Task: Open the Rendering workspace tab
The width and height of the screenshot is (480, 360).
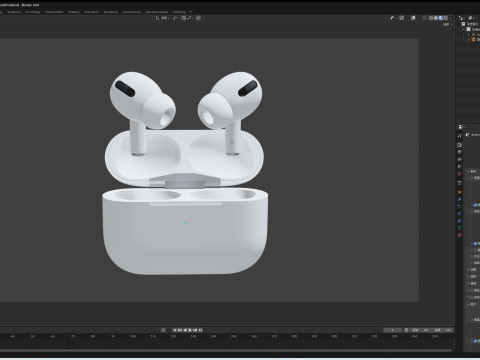Action: click(111, 12)
